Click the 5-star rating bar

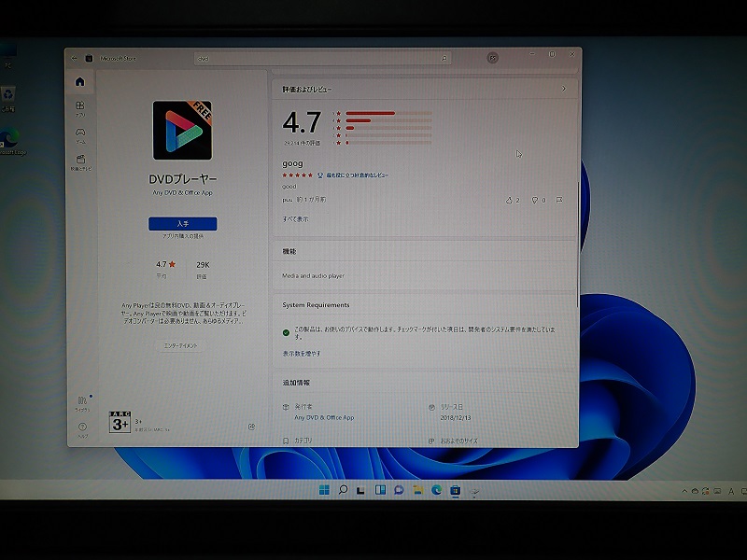point(388,113)
